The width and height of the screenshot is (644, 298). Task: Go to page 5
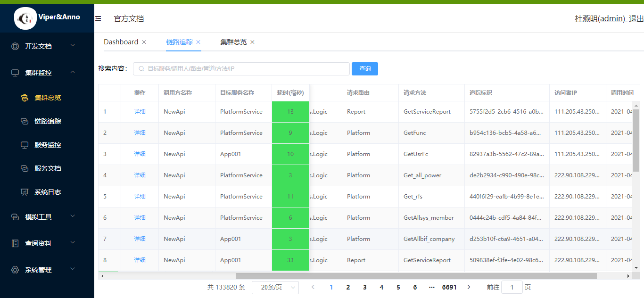click(398, 287)
